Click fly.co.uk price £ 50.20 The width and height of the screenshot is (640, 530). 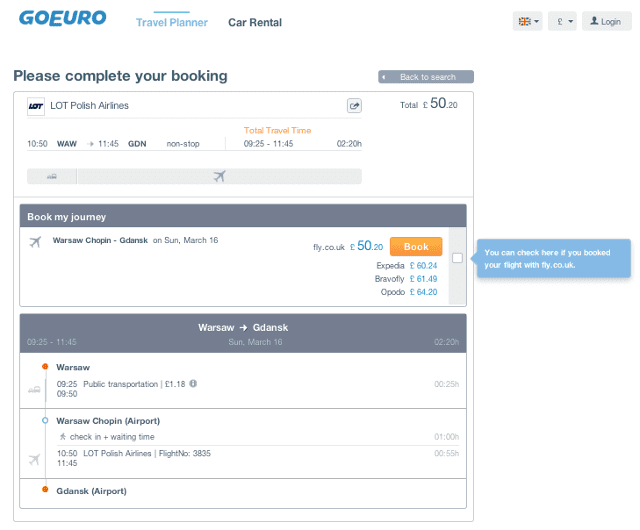click(367, 246)
